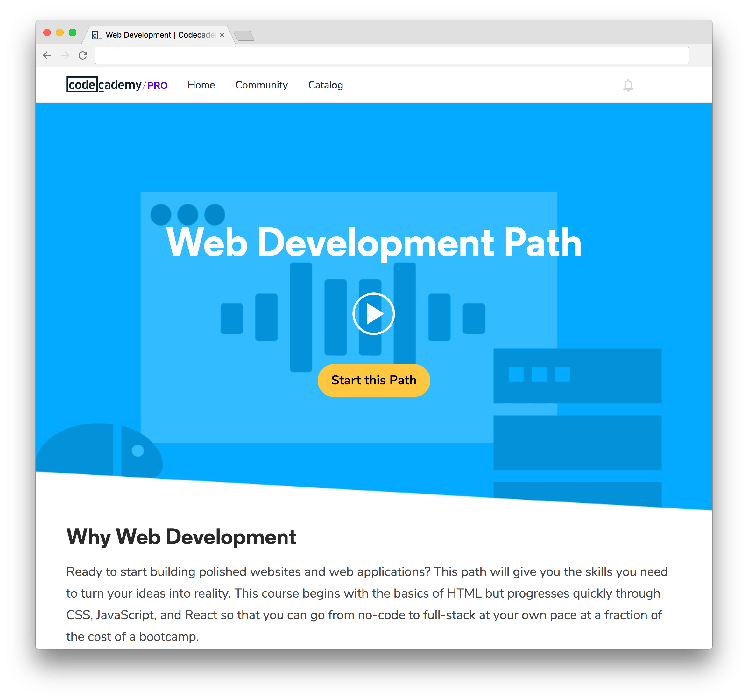Close the Web Development tab
The image size is (748, 700).
222,35
